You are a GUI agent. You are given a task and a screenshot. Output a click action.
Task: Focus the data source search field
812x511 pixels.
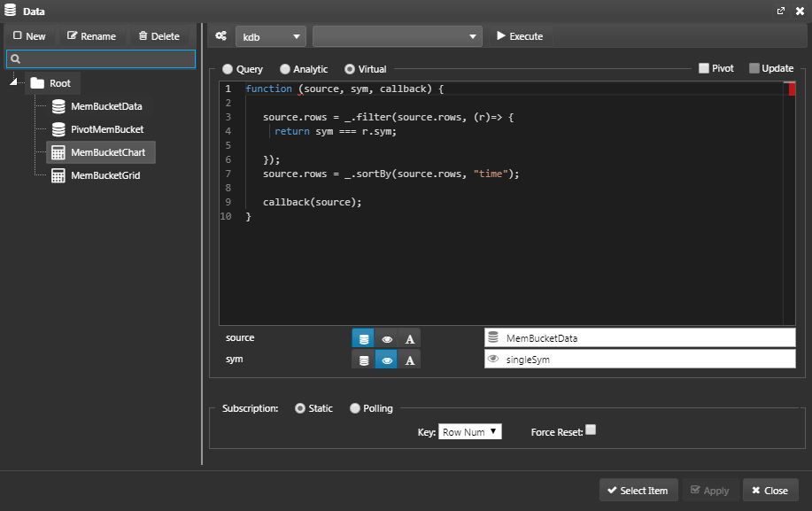pos(101,59)
